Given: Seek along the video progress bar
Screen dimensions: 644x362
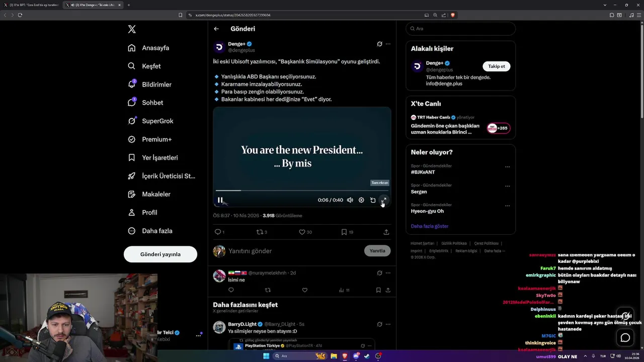Looking at the screenshot, I should [302, 191].
